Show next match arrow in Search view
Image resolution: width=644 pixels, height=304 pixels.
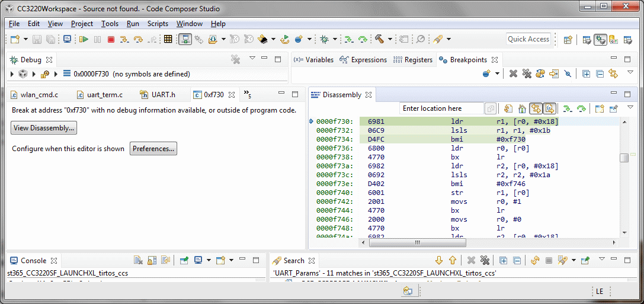438,260
